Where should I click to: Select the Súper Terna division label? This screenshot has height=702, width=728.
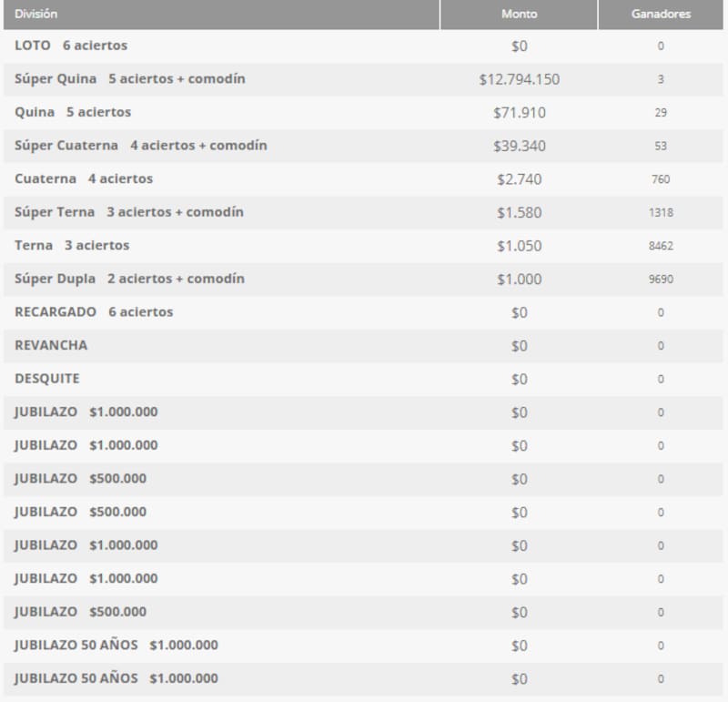tap(128, 212)
